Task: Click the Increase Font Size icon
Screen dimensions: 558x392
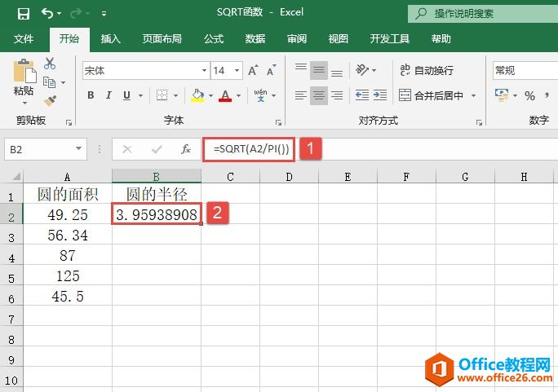Action: tap(253, 70)
